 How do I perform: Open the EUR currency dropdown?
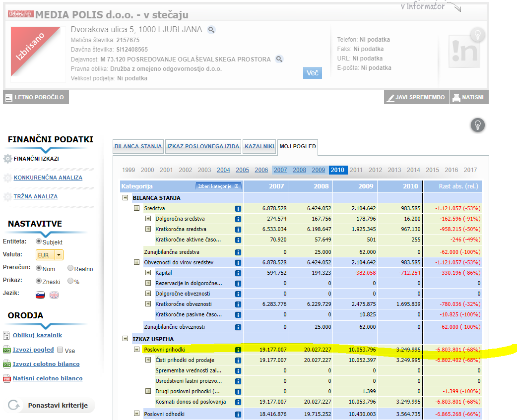click(59, 255)
